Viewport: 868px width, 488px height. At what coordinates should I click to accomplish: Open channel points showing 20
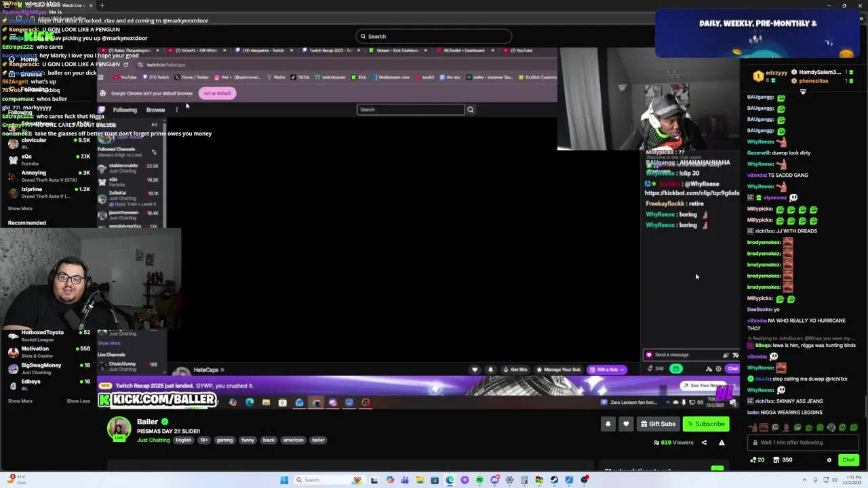pos(757,460)
